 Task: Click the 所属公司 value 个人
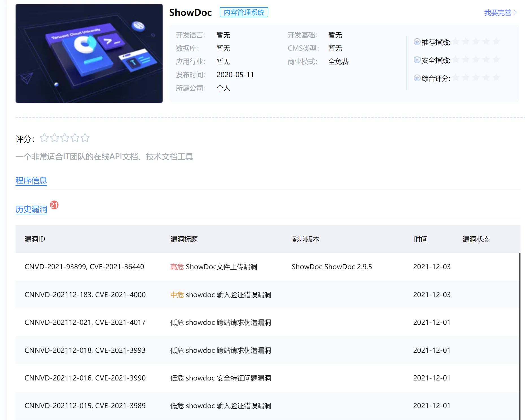(x=223, y=88)
